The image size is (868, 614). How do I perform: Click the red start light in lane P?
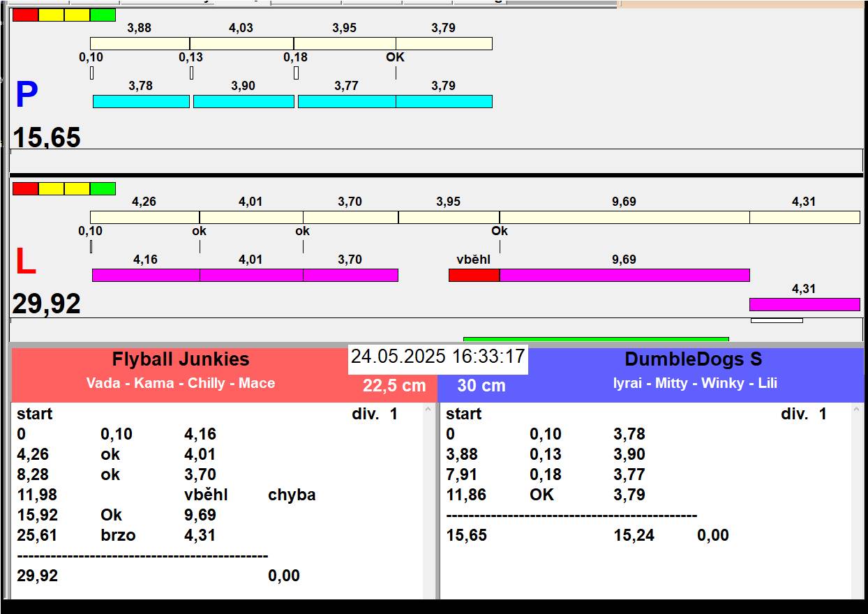(x=25, y=15)
